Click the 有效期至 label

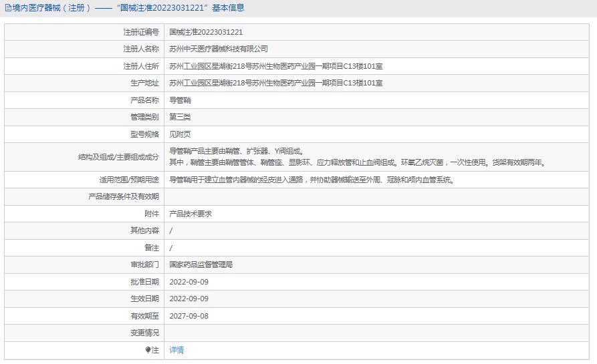pos(144,316)
